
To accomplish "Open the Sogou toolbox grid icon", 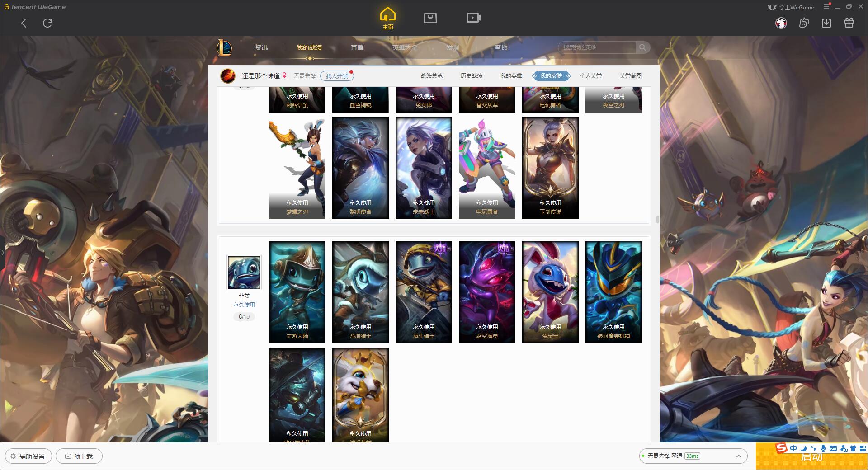I will tap(863, 448).
